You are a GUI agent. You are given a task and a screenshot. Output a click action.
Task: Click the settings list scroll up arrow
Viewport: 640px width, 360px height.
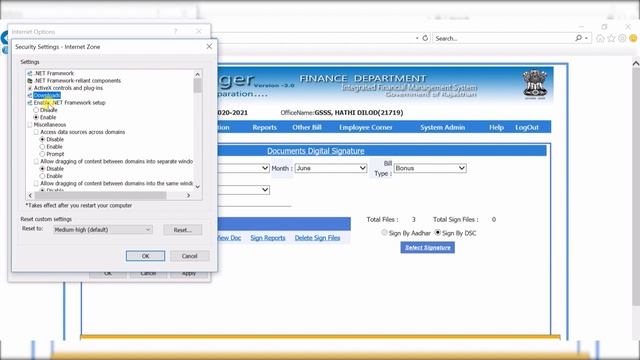(198, 74)
